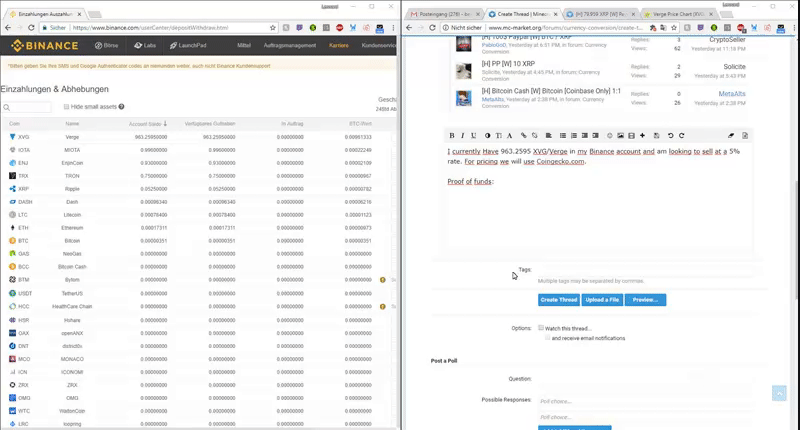Open Chrome menu in the Binance window

pos(393,28)
